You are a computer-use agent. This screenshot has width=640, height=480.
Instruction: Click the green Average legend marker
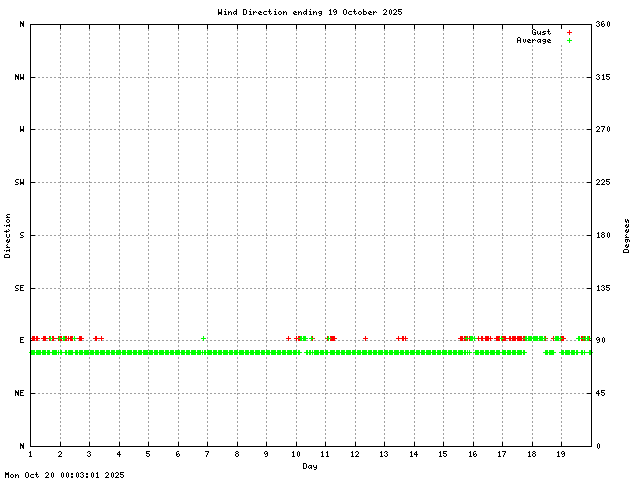[x=569, y=41]
